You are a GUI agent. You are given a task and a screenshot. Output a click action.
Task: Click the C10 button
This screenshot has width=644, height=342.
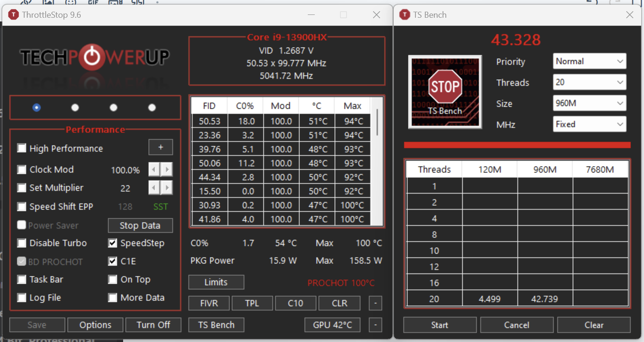click(296, 303)
